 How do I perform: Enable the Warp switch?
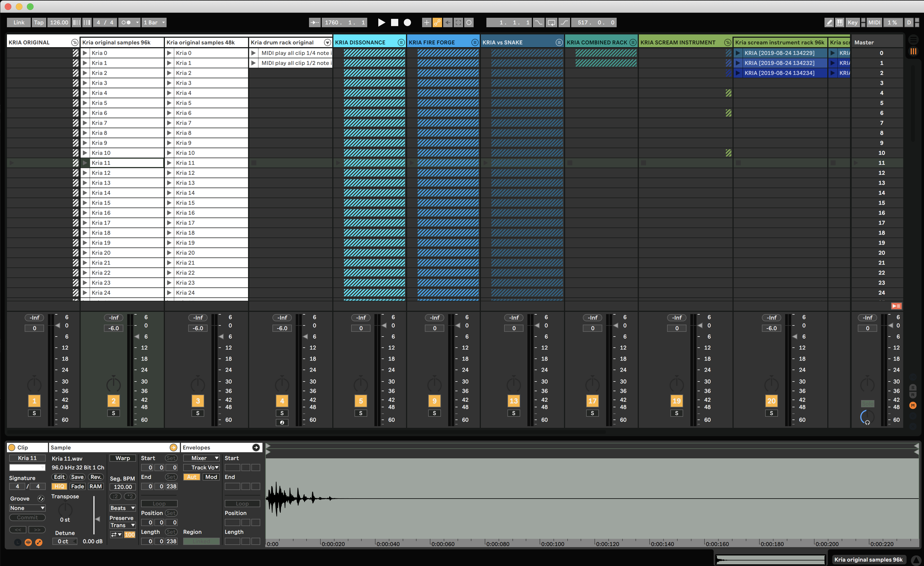[122, 458]
